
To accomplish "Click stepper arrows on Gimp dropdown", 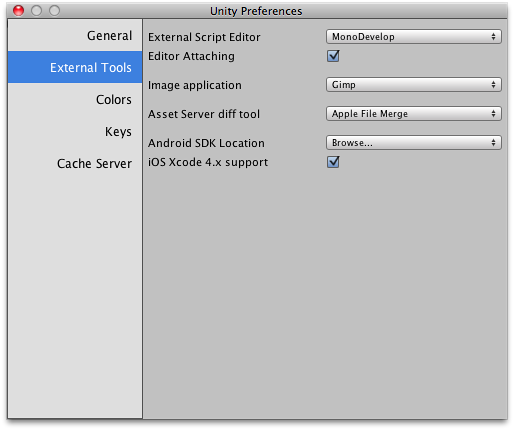I will tap(493, 85).
